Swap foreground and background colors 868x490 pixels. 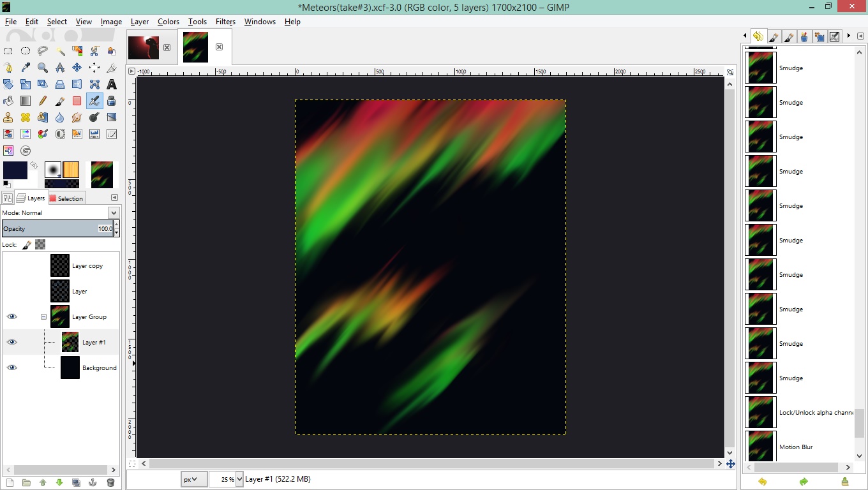pos(34,165)
